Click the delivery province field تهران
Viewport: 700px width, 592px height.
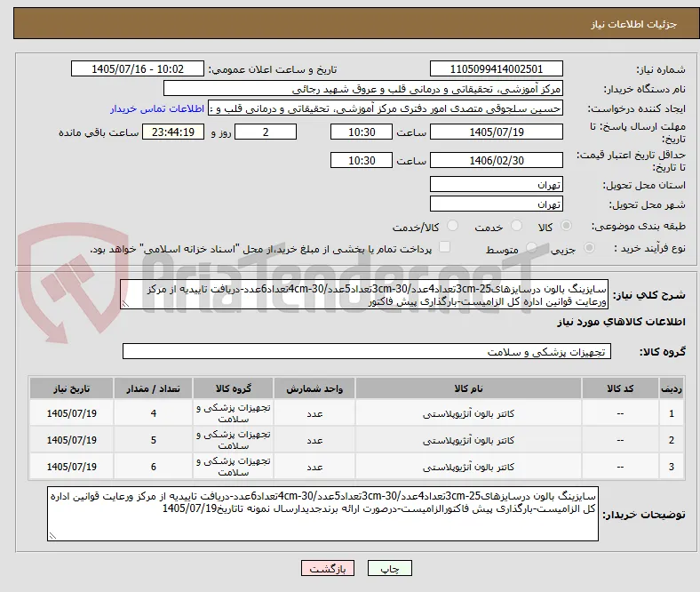(x=496, y=184)
